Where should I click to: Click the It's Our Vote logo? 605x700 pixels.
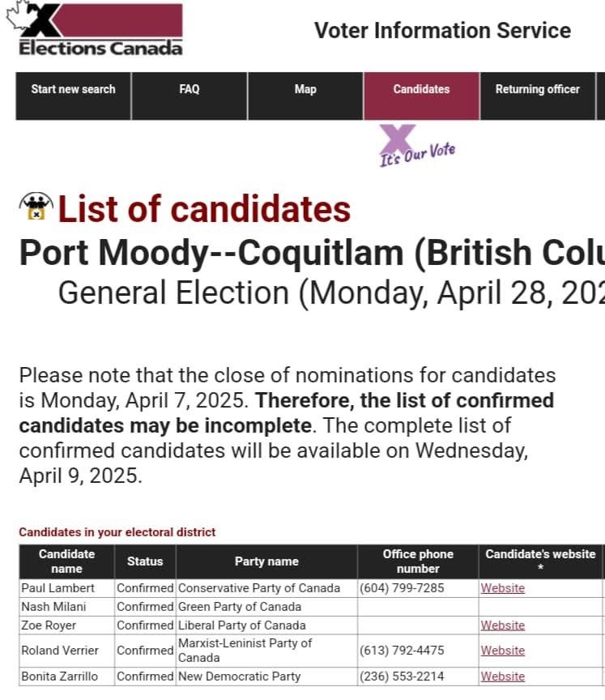417,146
